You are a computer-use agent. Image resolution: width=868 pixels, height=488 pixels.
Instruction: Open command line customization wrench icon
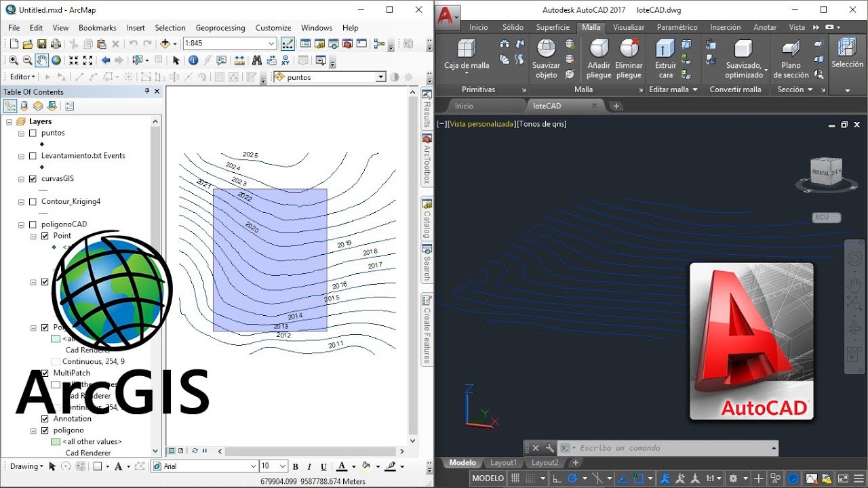[549, 448]
